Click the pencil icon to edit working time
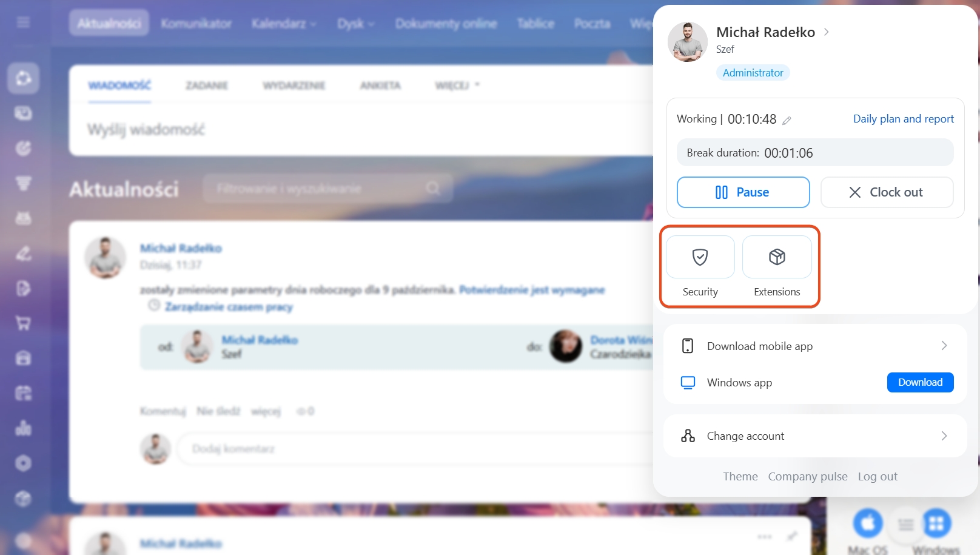This screenshot has width=980, height=555. pyautogui.click(x=787, y=121)
